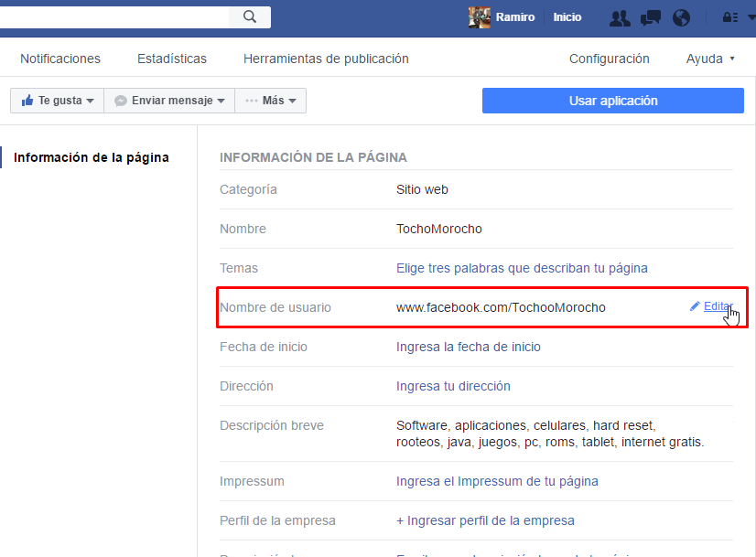The image size is (756, 557).
Task: Click Ingresa tu dirección link
Action: tap(453, 387)
